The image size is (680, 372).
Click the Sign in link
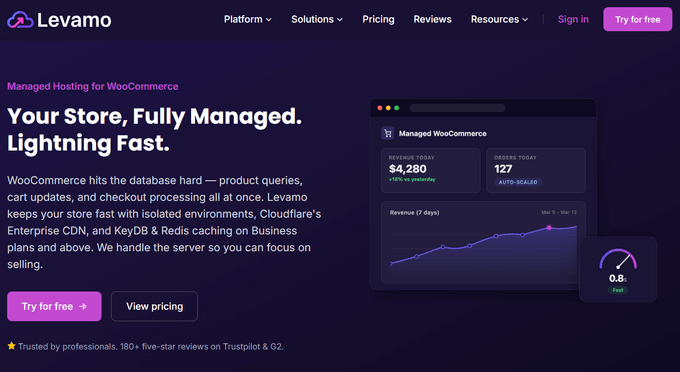pyautogui.click(x=573, y=20)
